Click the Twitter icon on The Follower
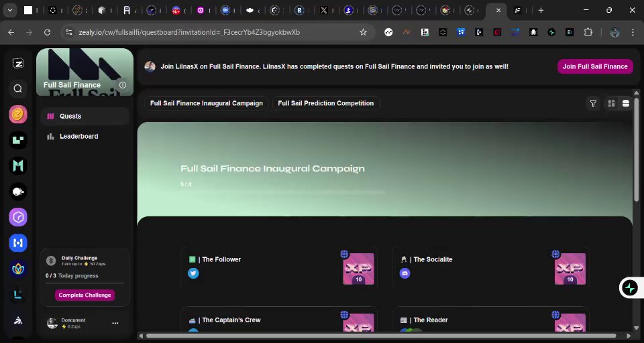The image size is (644, 343). (193, 273)
